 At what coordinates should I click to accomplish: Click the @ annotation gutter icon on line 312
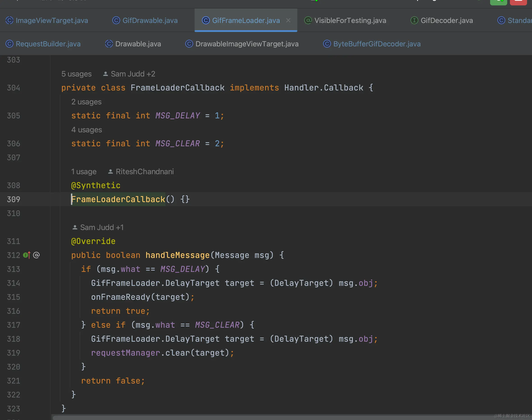(x=36, y=255)
